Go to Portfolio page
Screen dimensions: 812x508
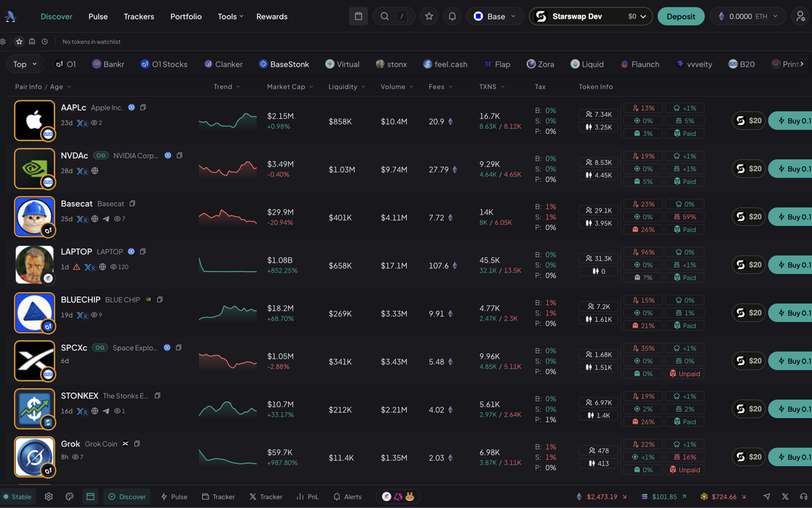(x=186, y=17)
